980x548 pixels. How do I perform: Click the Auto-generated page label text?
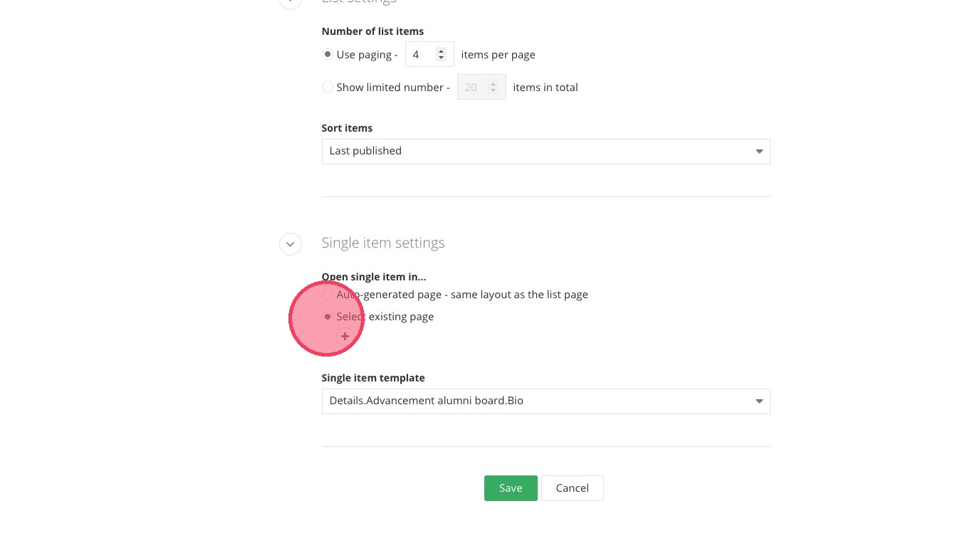click(462, 295)
